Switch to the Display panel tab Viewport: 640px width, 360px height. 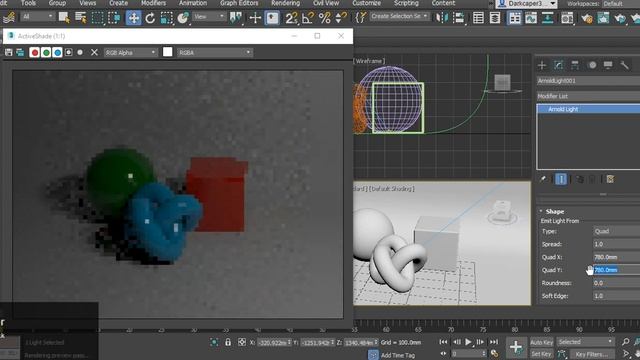tap(608, 65)
